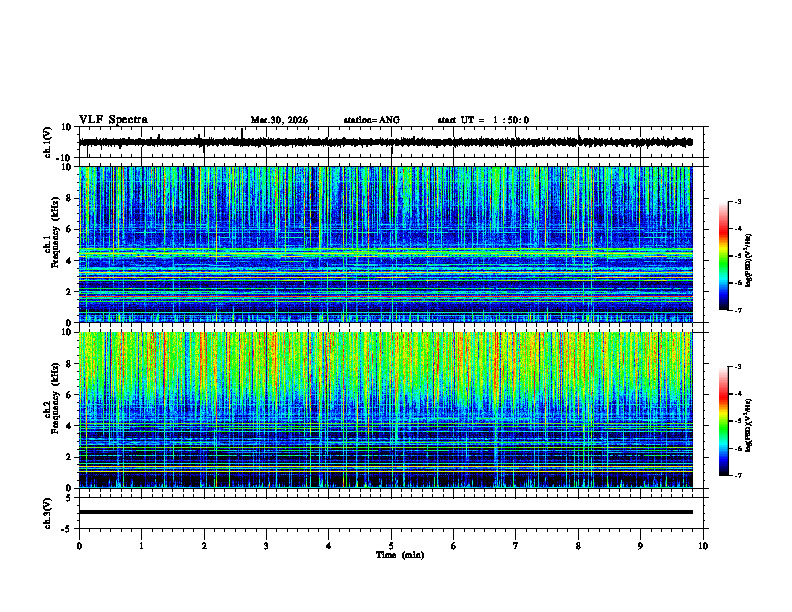792x612 pixels.
Task: Click the "ch.3(V)" axis label
Action: 48,514
